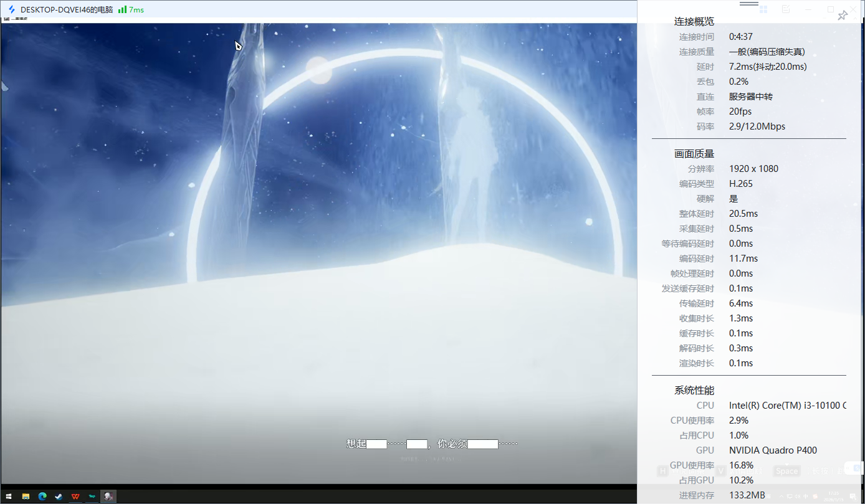
Task: Click the game subtitle text line
Action: (432, 444)
